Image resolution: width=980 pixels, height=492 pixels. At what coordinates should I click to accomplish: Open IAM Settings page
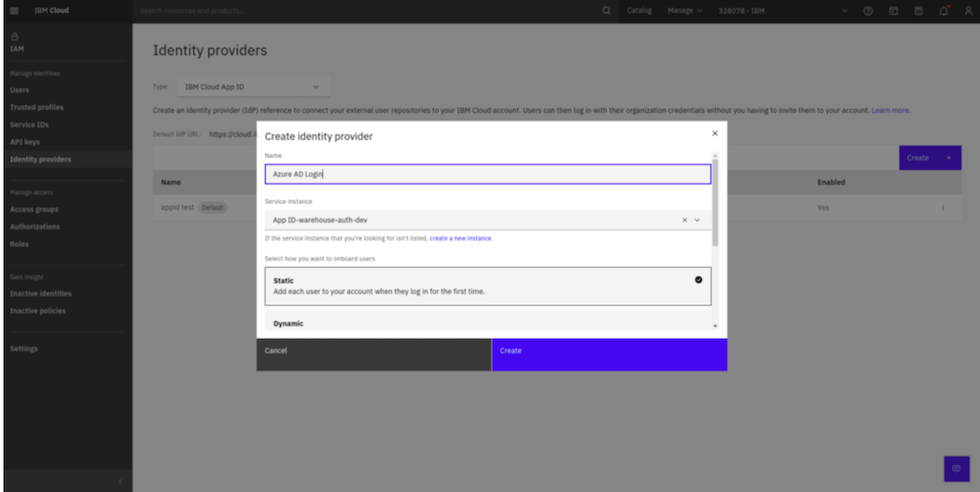23,349
